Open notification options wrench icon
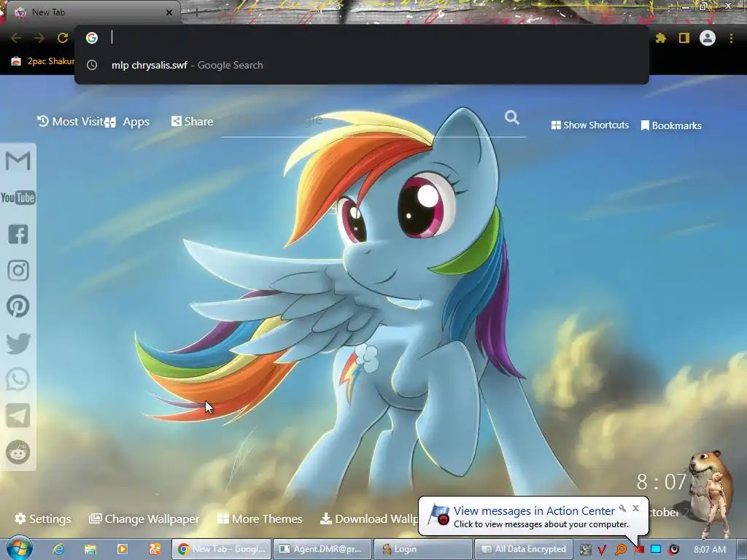Screen dimensions: 747x560 tap(622, 508)
